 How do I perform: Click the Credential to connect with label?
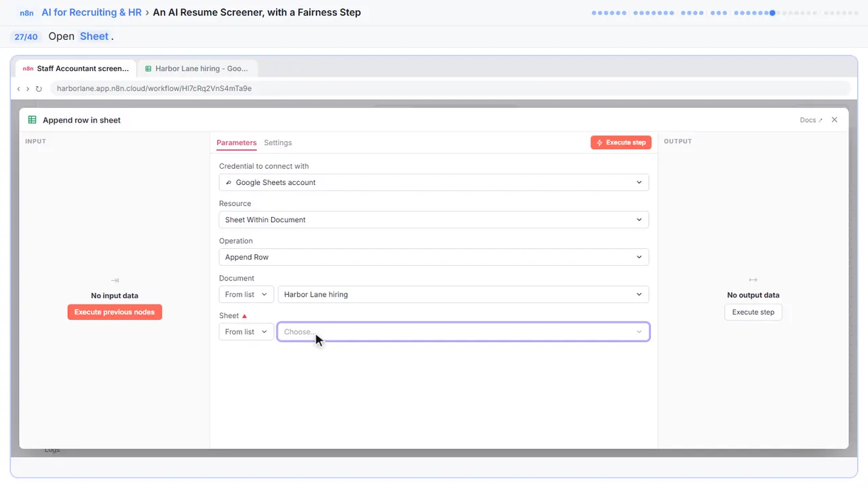(x=264, y=166)
